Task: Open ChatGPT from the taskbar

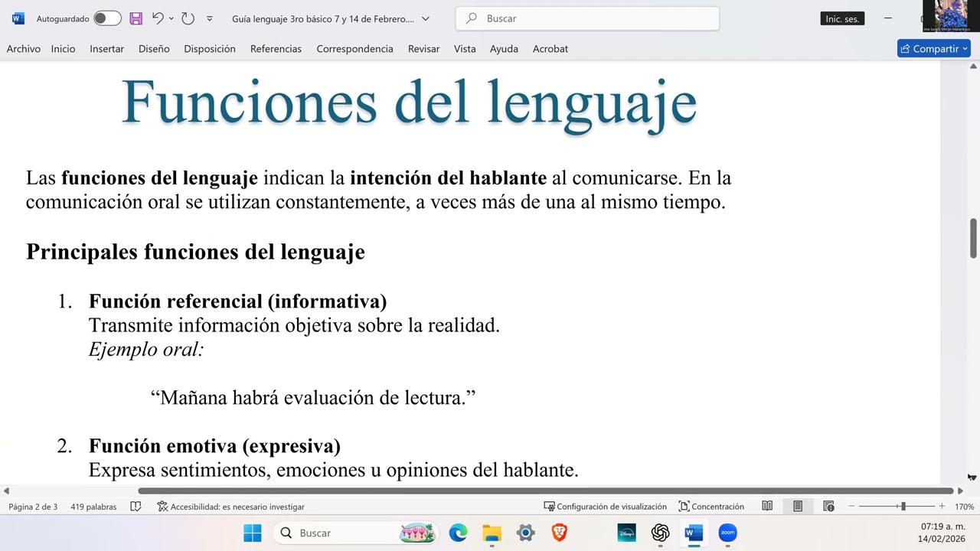Action: (x=660, y=533)
